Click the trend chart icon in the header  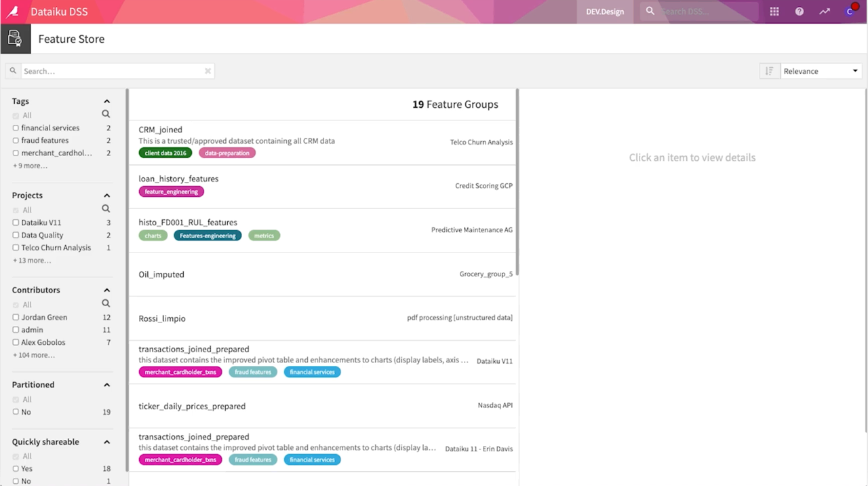click(825, 12)
